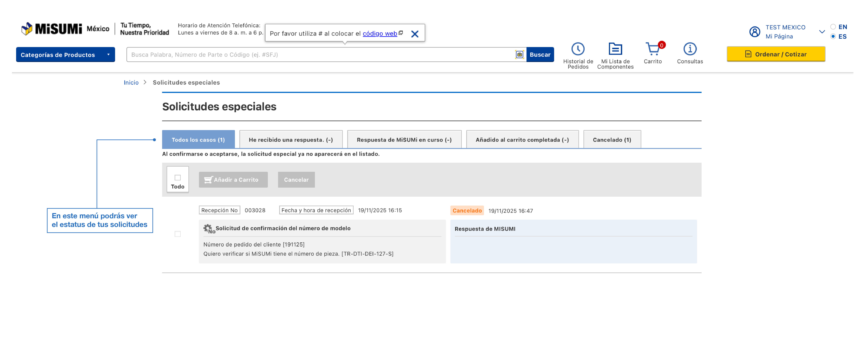Click the orange Cancelado status label
The width and height of the screenshot is (868, 344).
coord(467,211)
